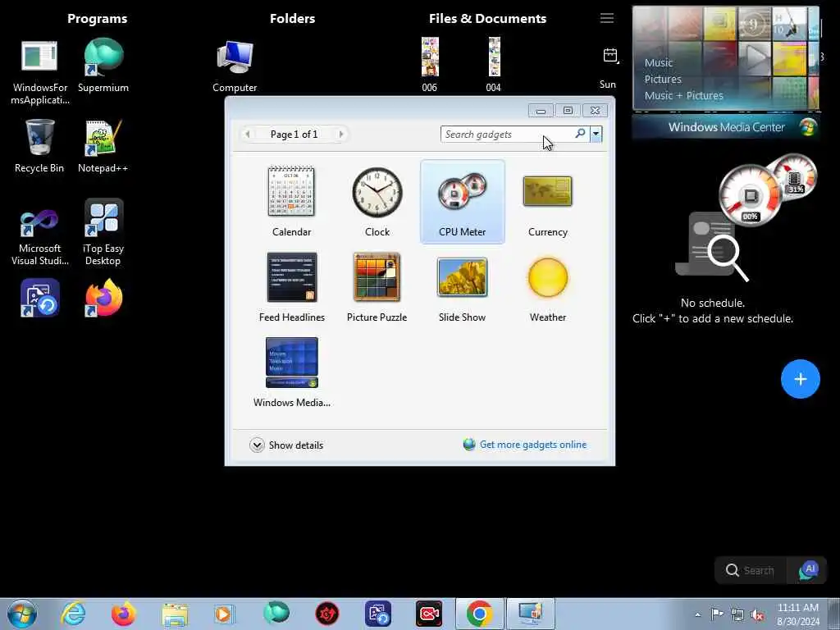Click the Files & Documents section header
The image size is (840, 630).
pos(487,19)
